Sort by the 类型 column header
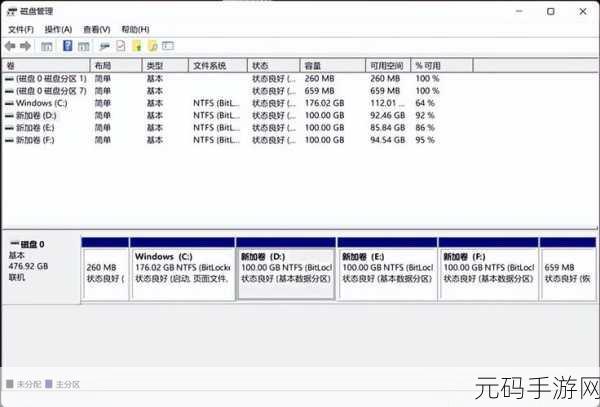 pyautogui.click(x=165, y=66)
